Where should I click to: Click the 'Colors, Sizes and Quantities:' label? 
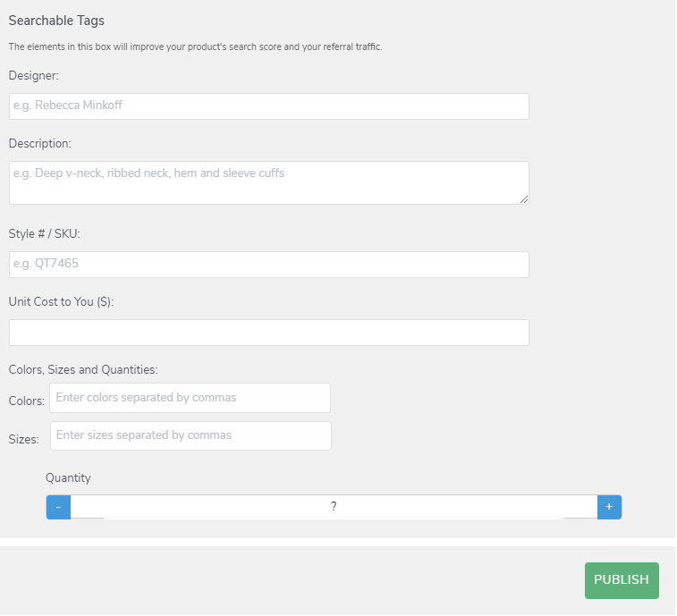pos(83,369)
